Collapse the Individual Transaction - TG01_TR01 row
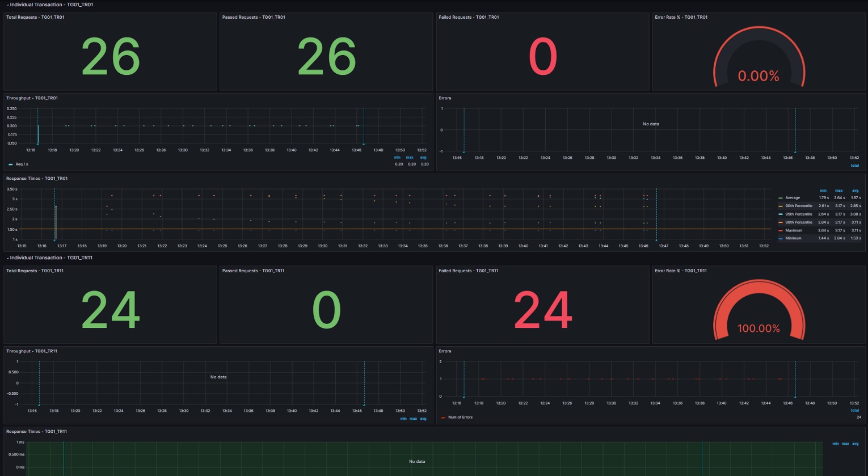Image resolution: width=868 pixels, height=476 pixels. click(49, 5)
